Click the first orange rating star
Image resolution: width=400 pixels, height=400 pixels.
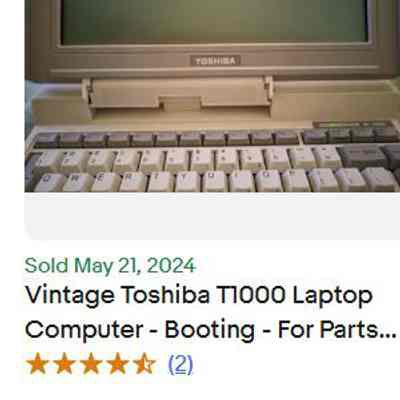click(x=37, y=364)
